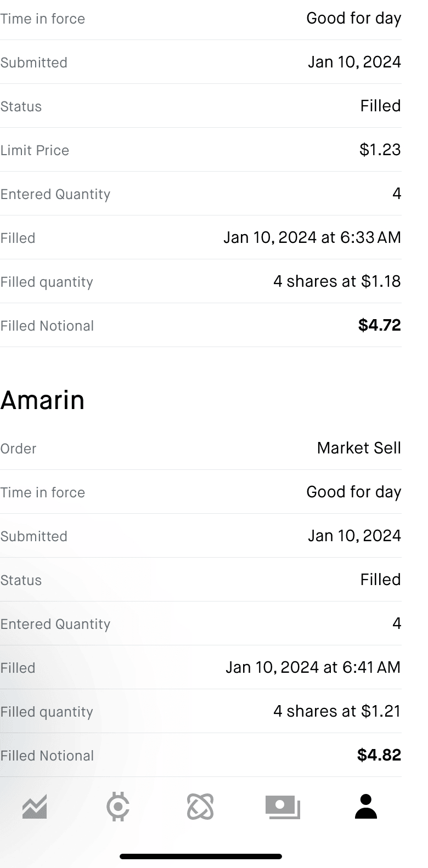This screenshot has height=868, width=428.
Task: Tap the Filled status value under Amarin
Action: click(380, 580)
